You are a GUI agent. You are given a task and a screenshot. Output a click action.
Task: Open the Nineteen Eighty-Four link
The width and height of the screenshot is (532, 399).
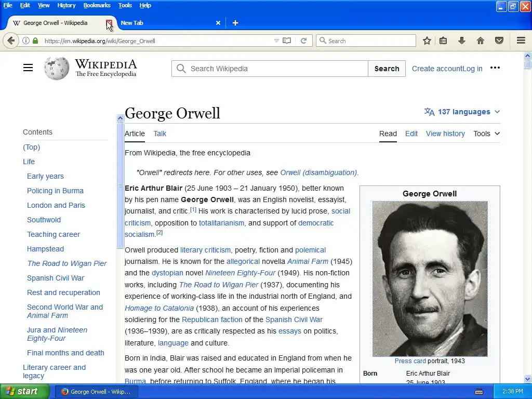pyautogui.click(x=240, y=273)
